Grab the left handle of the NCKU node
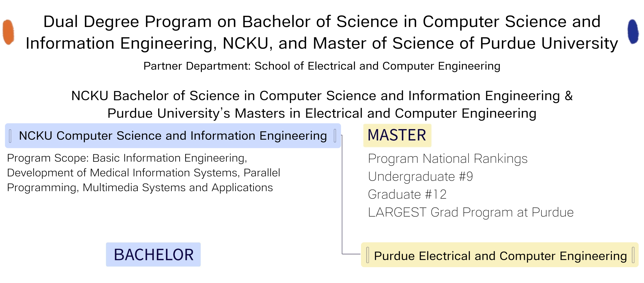 [x=10, y=136]
